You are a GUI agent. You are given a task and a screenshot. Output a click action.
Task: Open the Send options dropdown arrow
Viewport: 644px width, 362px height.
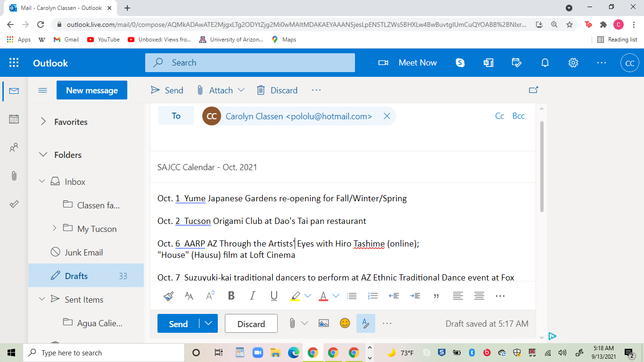click(208, 323)
